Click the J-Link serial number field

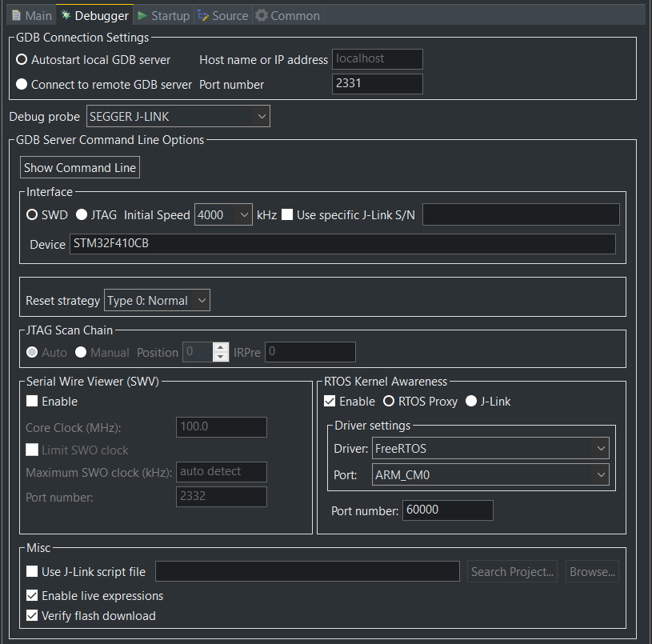coord(521,214)
